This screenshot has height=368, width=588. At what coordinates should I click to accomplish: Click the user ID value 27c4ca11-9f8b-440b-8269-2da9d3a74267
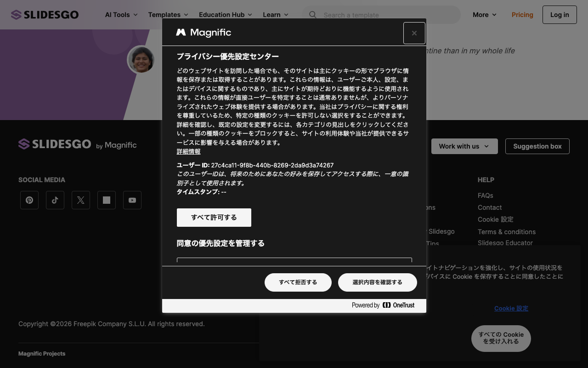[272, 165]
